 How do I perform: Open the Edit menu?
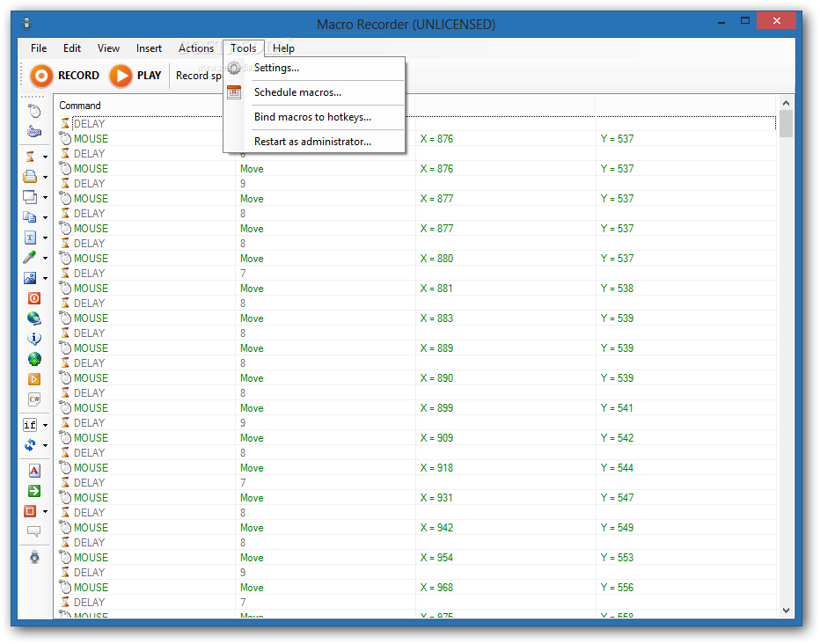pos(72,48)
